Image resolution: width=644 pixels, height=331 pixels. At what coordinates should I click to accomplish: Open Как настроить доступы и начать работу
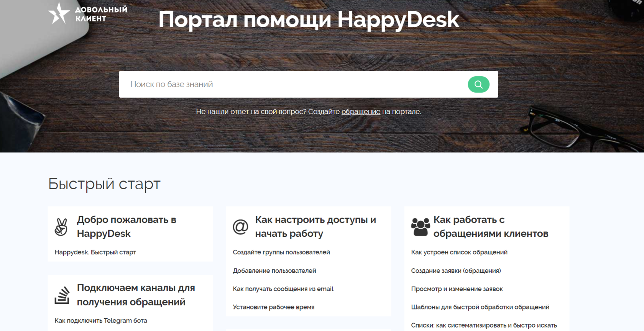pos(315,226)
